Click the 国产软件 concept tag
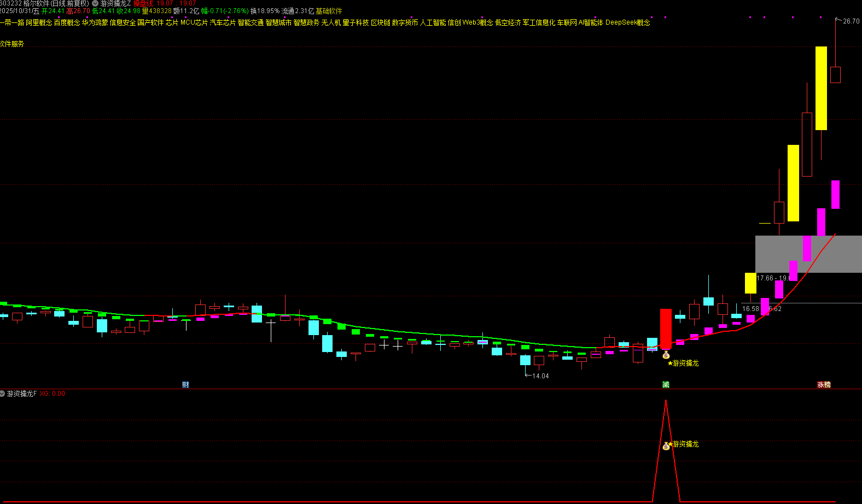 [x=150, y=22]
